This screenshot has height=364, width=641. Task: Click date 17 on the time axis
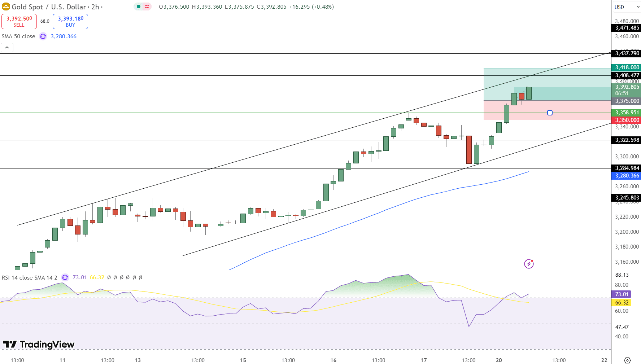tap(424, 360)
